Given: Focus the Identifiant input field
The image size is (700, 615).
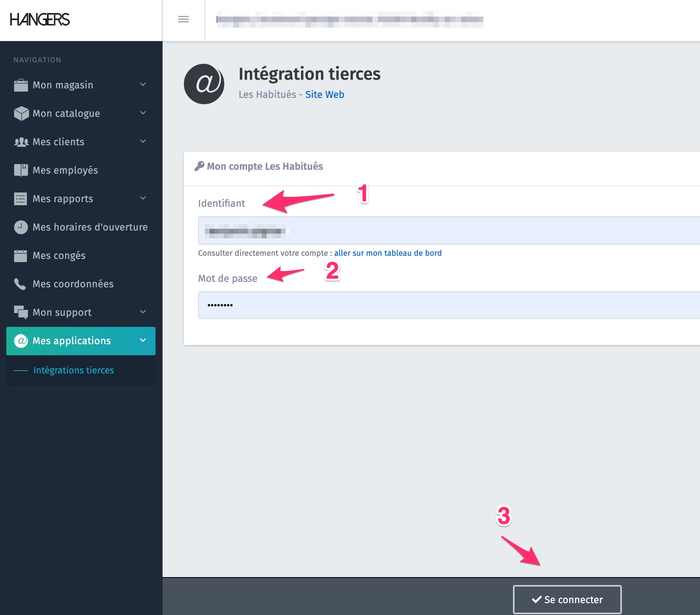Looking at the screenshot, I should pyautogui.click(x=449, y=231).
